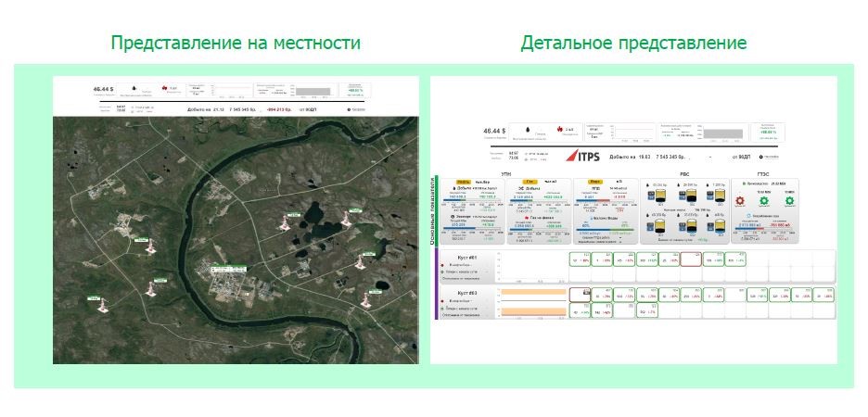Click the ITPS logo in the detailed view
This screenshot has width=868, height=417.
[x=581, y=156]
